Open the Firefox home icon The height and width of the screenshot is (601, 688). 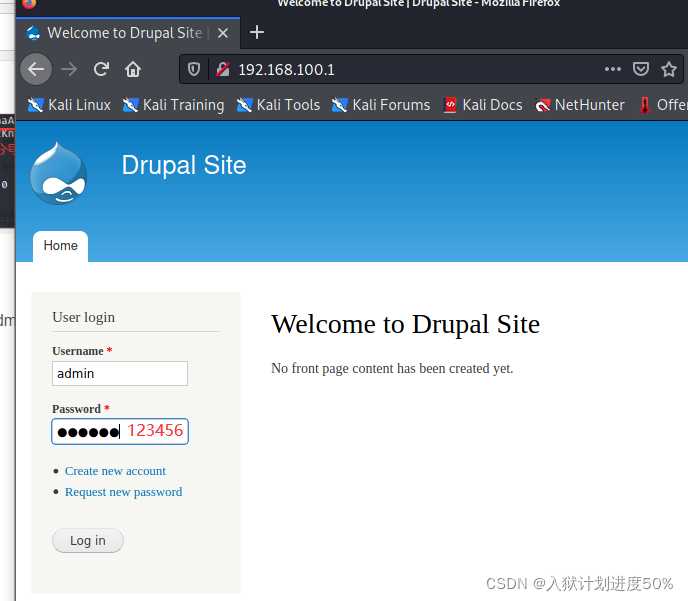click(133, 69)
